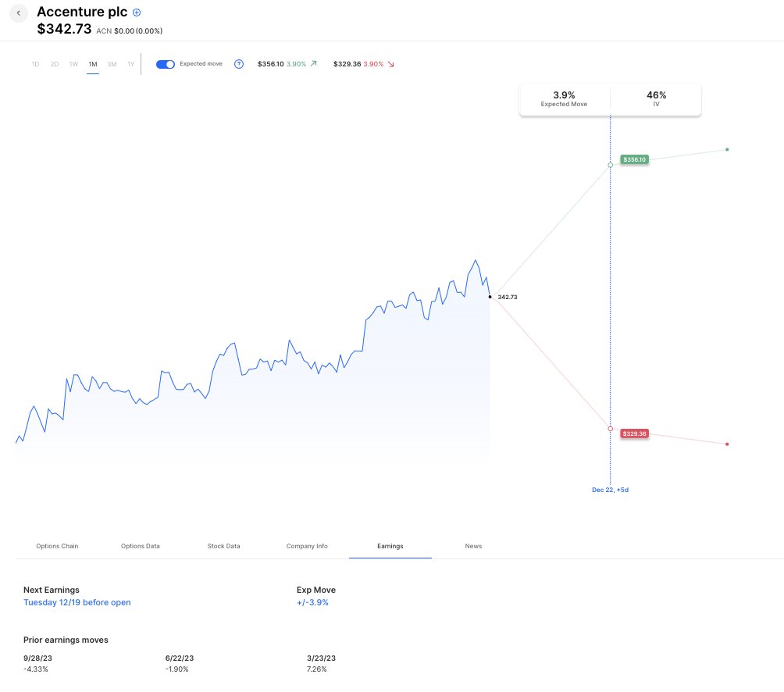Image resolution: width=784 pixels, height=692 pixels.
Task: Open the Expected move help icon
Action: coord(239,64)
